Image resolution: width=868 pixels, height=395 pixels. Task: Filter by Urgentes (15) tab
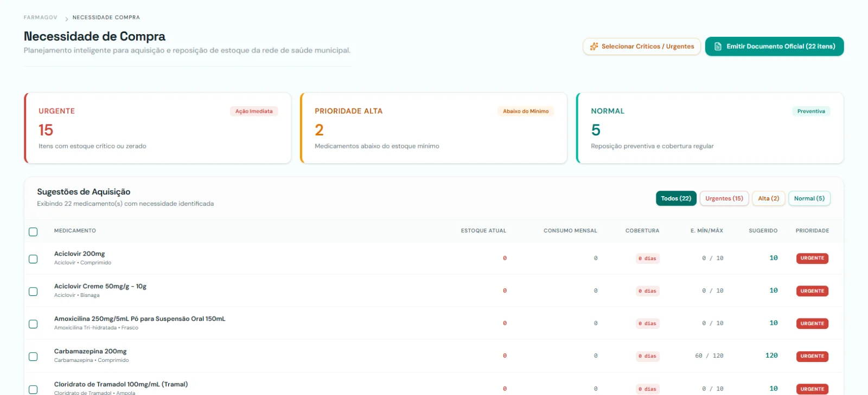(x=724, y=198)
